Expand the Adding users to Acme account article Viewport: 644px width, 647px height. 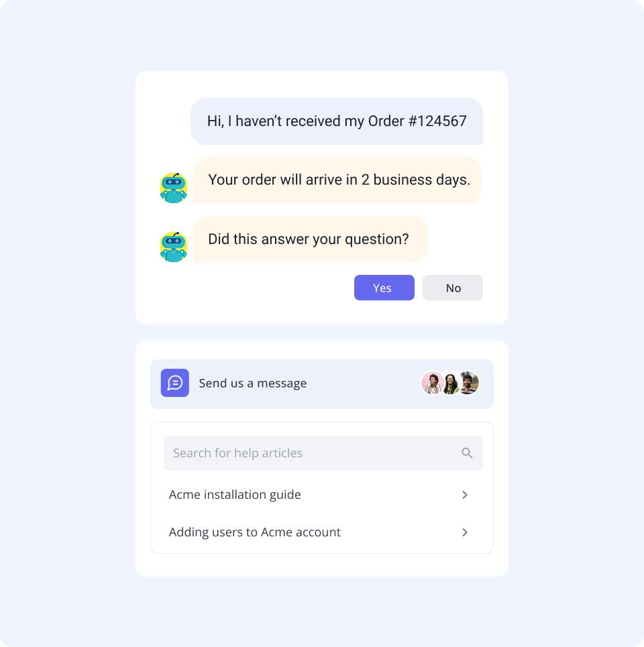click(254, 532)
